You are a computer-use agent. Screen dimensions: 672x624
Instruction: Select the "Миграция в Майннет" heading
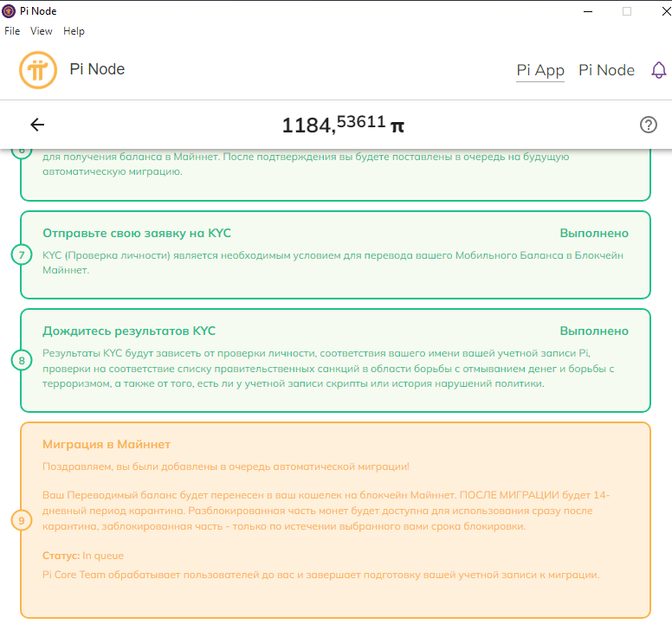coord(107,445)
